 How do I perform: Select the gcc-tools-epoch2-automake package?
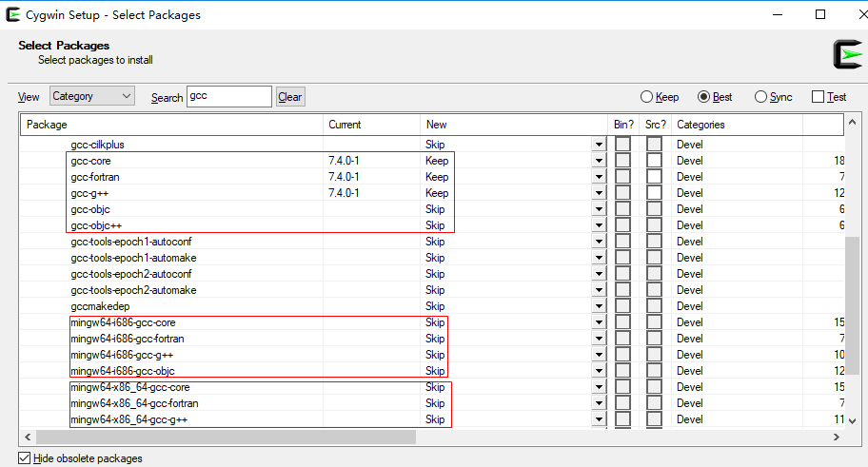(133, 290)
